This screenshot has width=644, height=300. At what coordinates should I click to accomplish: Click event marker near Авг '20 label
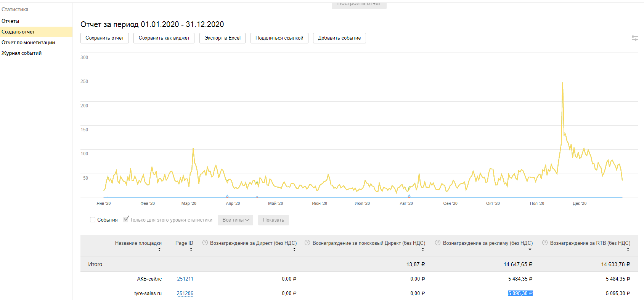pyautogui.click(x=409, y=196)
